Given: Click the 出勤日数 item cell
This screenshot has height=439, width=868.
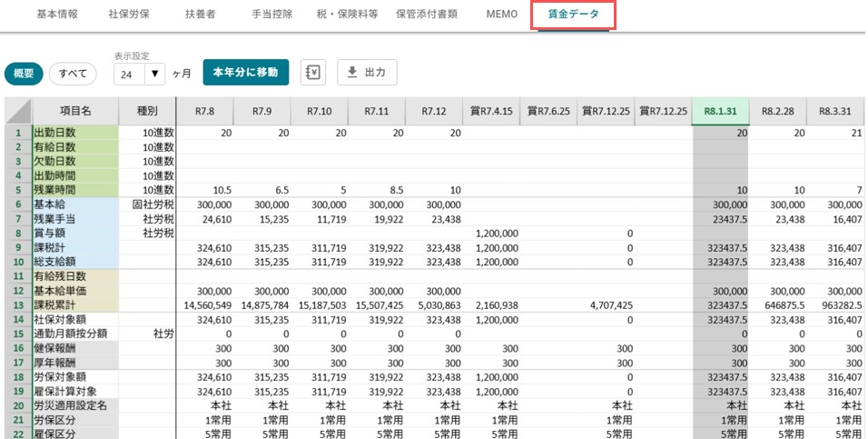Looking at the screenshot, I should point(75,133).
